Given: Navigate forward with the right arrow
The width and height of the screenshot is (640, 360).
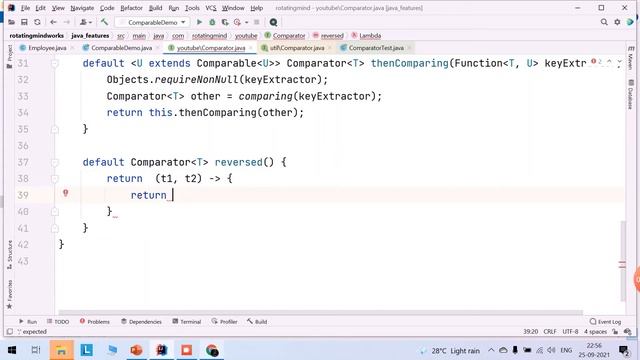Looking at the screenshot, I should tap(67, 22).
